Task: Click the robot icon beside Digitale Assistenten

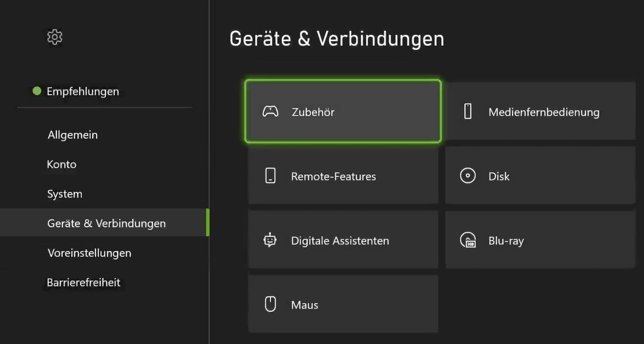Action: click(x=270, y=240)
